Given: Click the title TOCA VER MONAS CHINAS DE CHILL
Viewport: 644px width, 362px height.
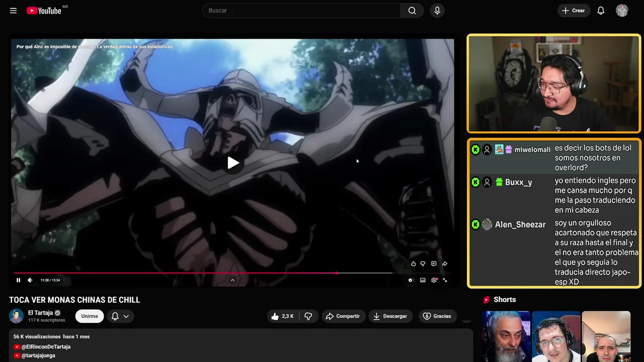Looking at the screenshot, I should (x=74, y=300).
